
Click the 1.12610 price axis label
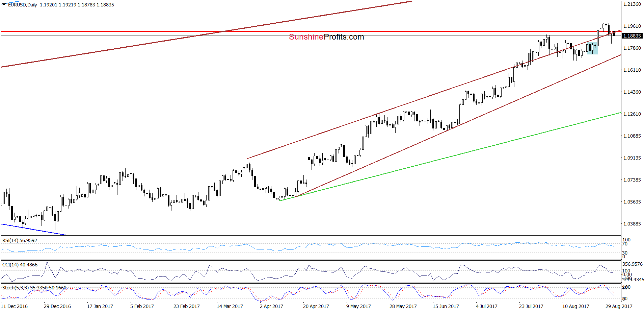pos(632,114)
